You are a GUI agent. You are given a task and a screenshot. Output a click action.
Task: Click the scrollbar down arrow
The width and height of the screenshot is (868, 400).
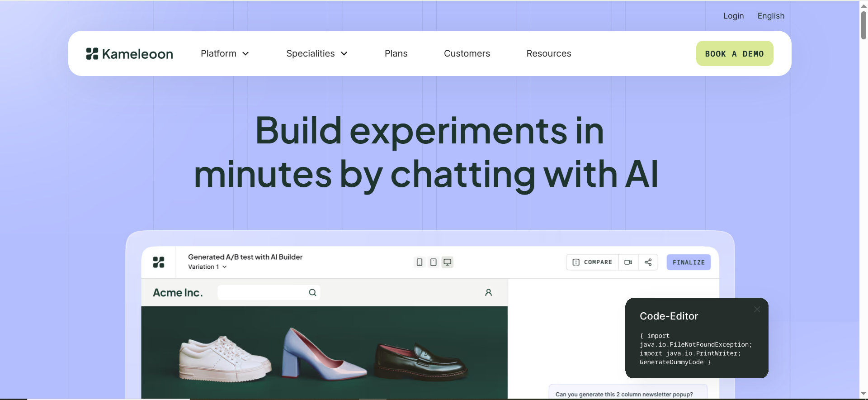pos(863,394)
